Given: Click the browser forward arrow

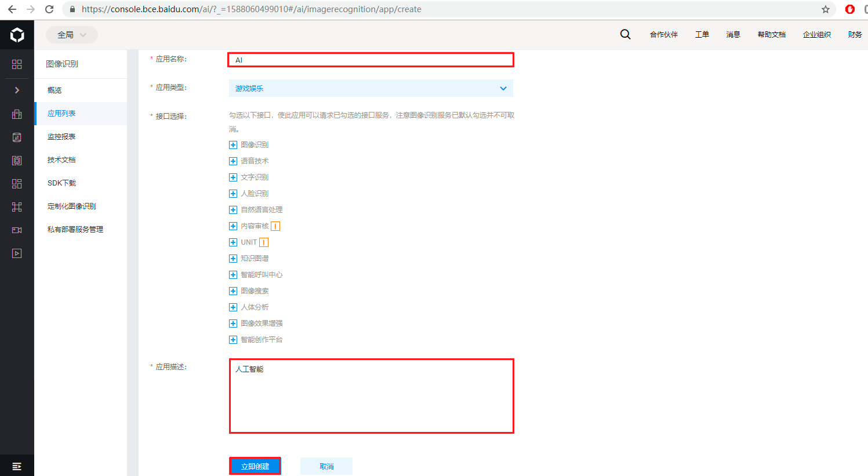Looking at the screenshot, I should coord(31,9).
